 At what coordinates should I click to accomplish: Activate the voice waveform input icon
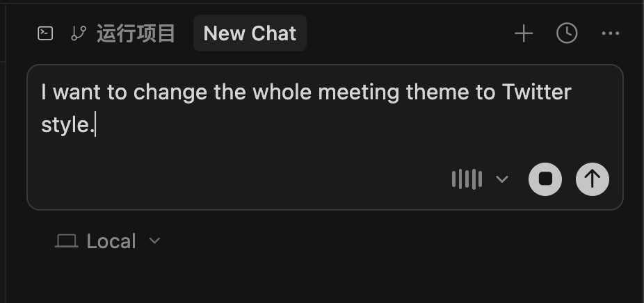click(x=467, y=179)
